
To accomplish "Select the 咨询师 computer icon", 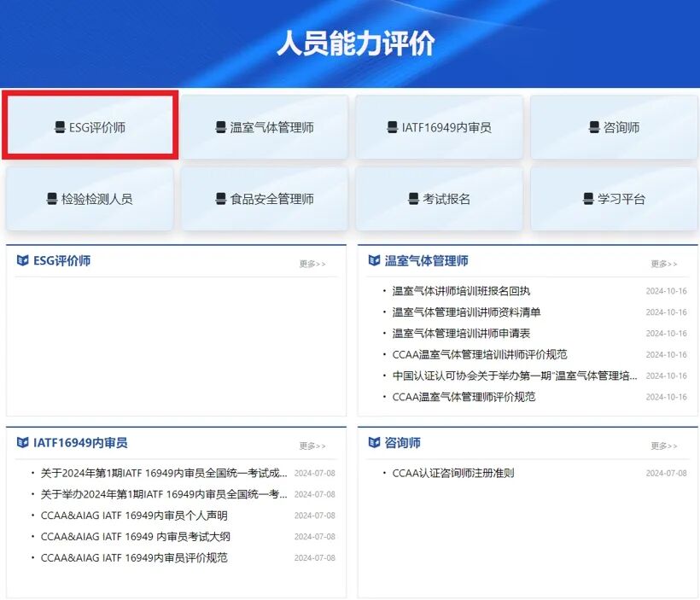I will pos(592,126).
